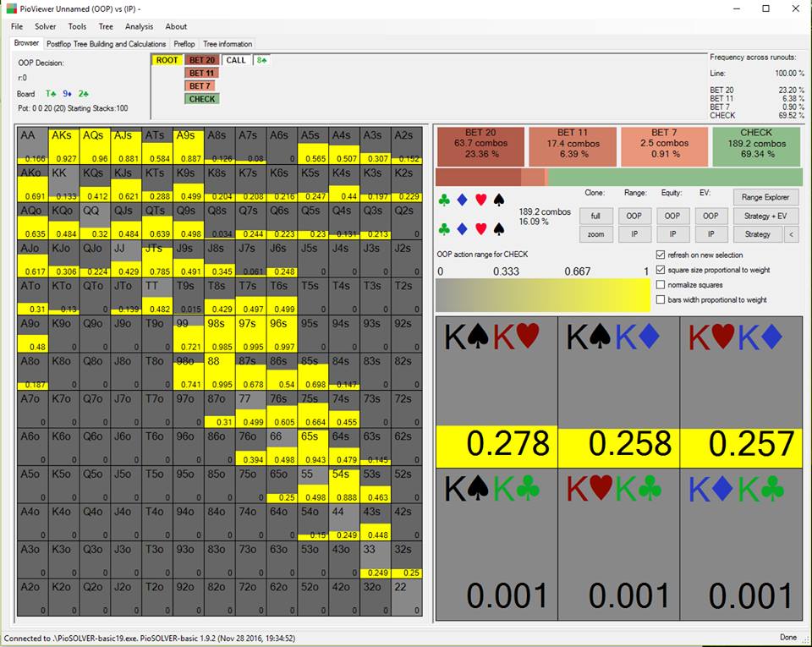
Task: Select the A5s cell in range grid
Action: point(313,146)
